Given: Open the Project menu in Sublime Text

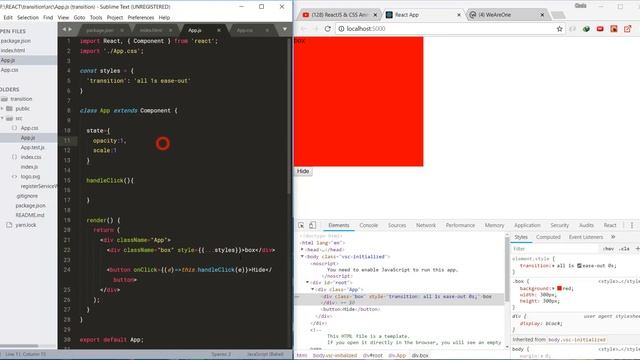Looking at the screenshot, I should coord(115,18).
